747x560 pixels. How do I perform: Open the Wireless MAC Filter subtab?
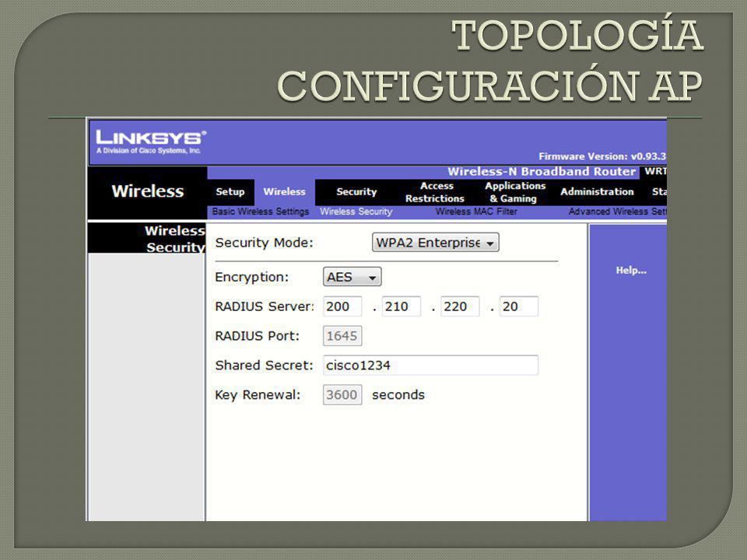[476, 212]
